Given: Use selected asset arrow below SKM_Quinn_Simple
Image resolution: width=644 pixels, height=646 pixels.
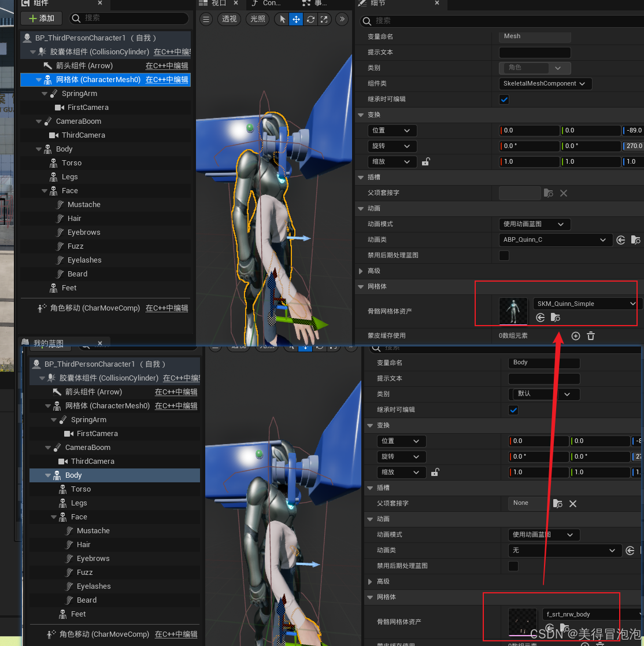Looking at the screenshot, I should pyautogui.click(x=541, y=318).
